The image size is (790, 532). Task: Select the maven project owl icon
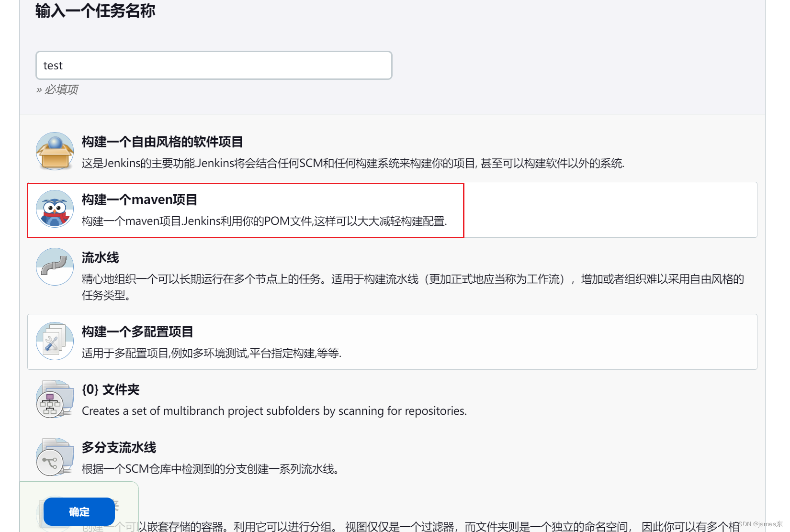point(55,209)
